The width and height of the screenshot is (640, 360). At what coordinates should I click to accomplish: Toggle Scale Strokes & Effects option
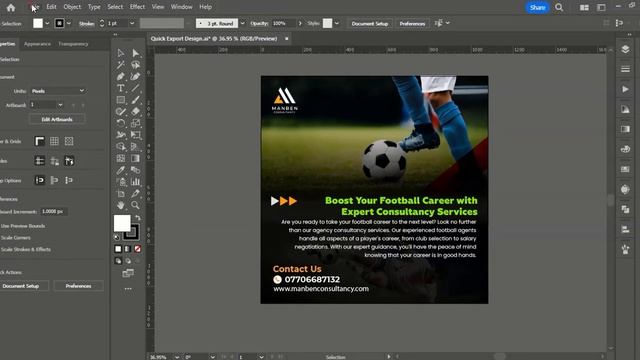click(x=25, y=249)
